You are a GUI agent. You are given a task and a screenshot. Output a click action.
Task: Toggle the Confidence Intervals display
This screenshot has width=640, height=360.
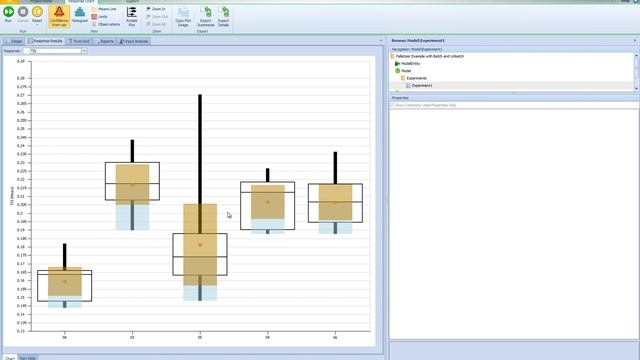tap(59, 16)
